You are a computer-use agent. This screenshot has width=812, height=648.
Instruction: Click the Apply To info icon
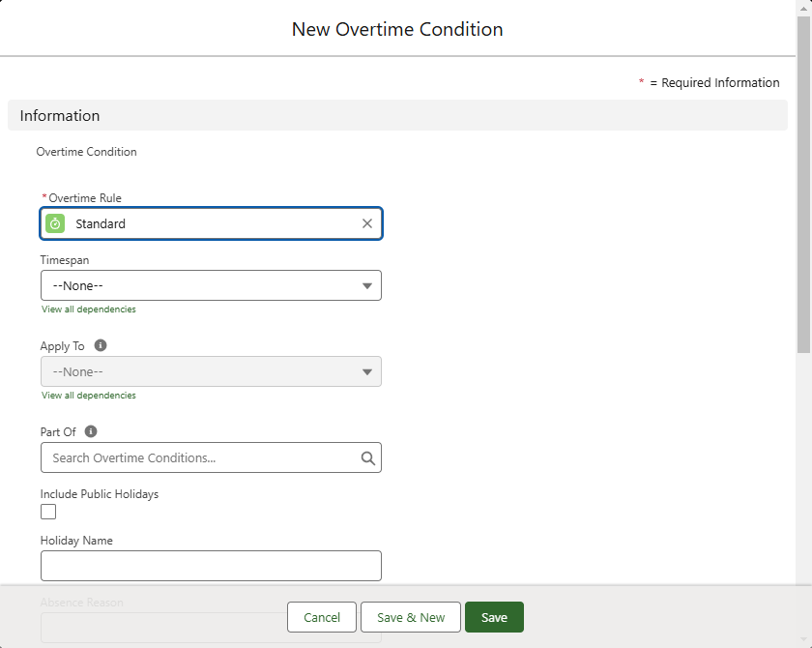(101, 345)
